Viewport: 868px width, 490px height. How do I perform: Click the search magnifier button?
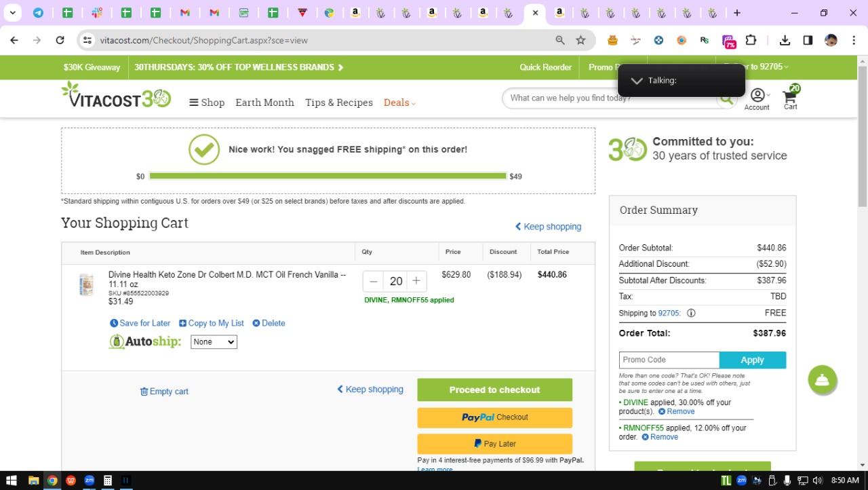(x=726, y=98)
